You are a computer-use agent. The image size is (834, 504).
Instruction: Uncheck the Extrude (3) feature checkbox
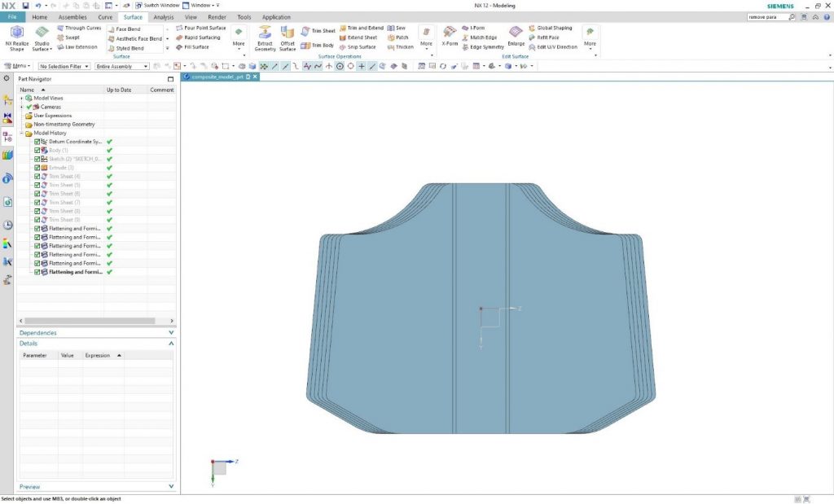point(37,168)
